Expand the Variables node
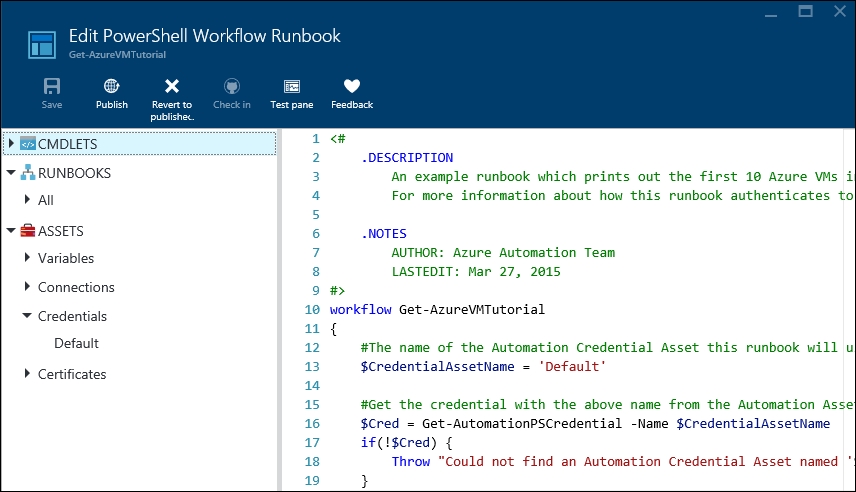This screenshot has height=492, width=856. click(27, 257)
